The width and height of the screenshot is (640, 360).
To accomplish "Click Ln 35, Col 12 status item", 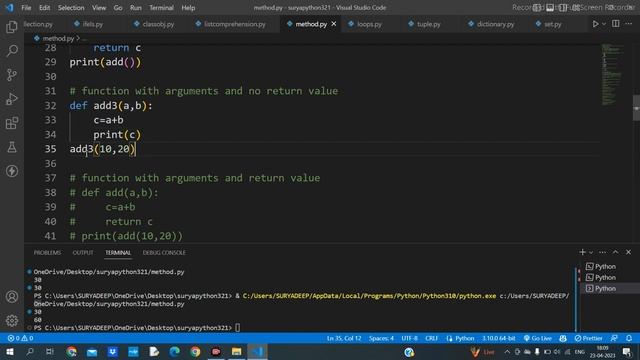I will (x=344, y=338).
